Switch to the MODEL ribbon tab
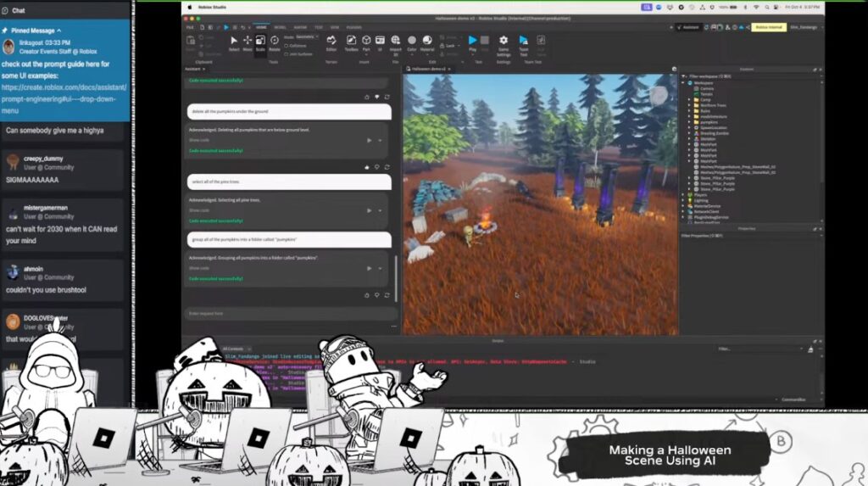 [x=280, y=27]
